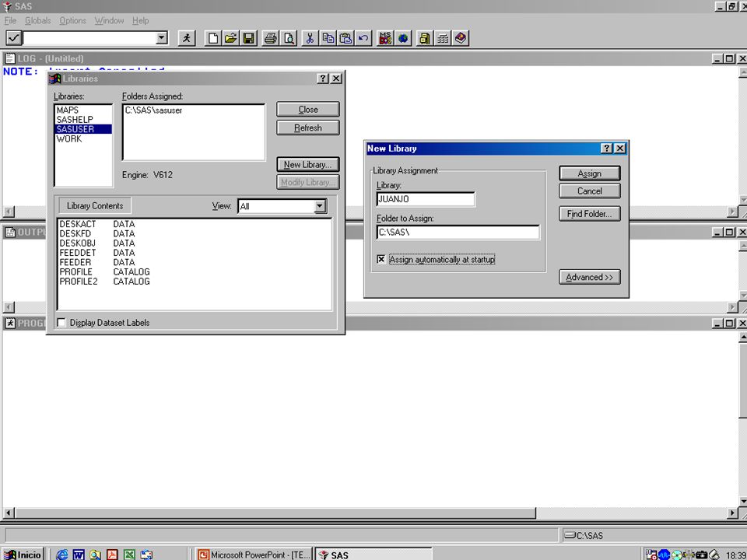Click the table grid toolbar icon
The image size is (747, 560).
point(443,38)
